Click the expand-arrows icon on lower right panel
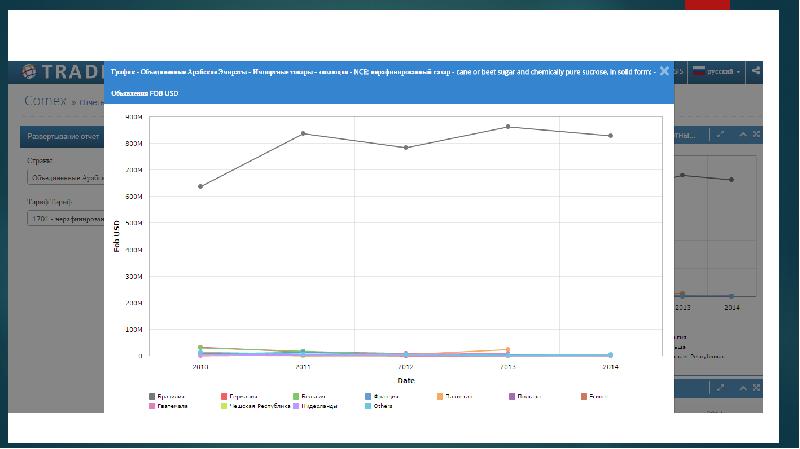The image size is (800, 449). (x=720, y=388)
